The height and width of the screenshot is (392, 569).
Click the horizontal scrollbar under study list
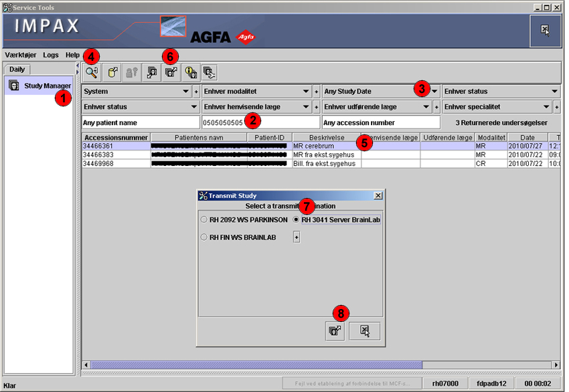tap(254, 365)
